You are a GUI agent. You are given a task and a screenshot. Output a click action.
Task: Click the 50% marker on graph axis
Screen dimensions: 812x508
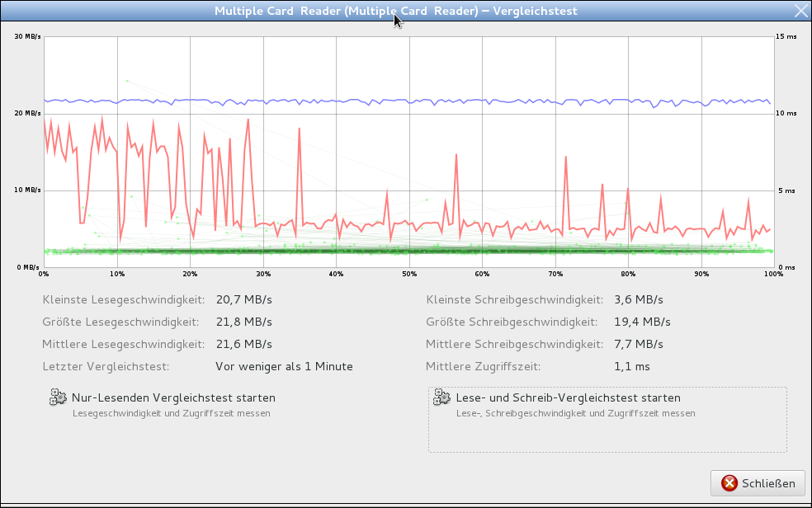409,274
